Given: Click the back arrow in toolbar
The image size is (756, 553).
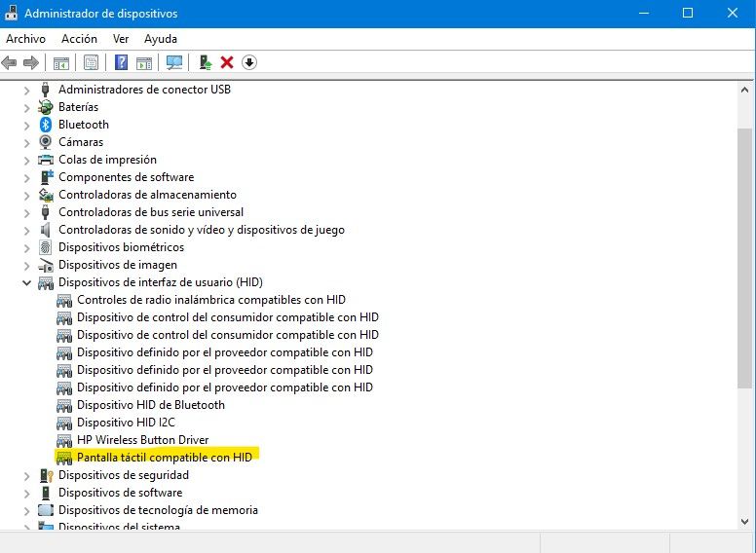Looking at the screenshot, I should (x=10, y=62).
